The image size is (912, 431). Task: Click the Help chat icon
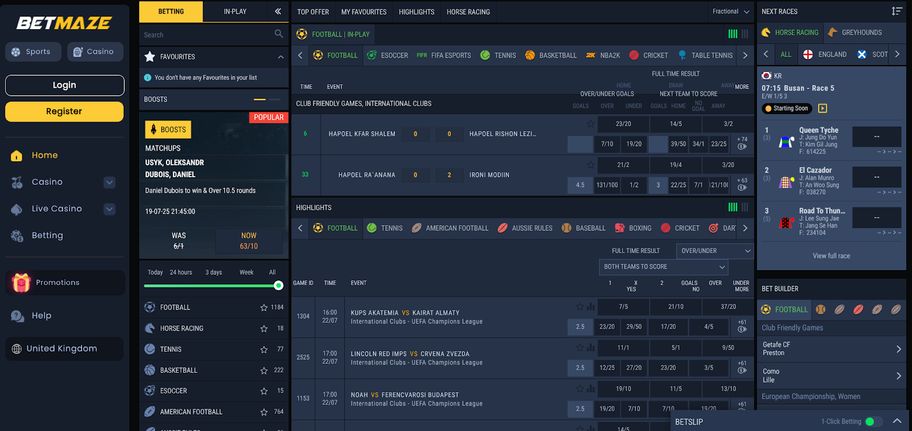17,316
